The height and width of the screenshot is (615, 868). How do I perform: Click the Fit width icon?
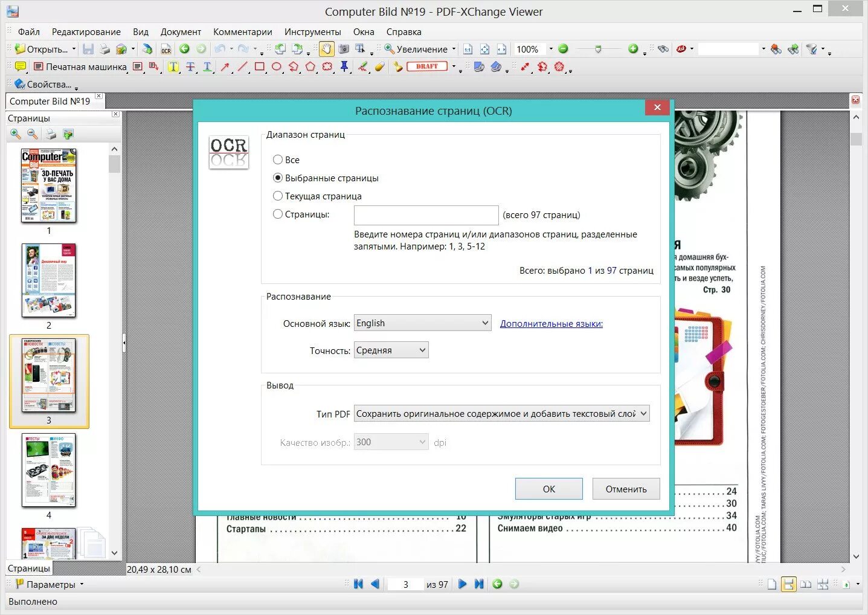coord(501,49)
